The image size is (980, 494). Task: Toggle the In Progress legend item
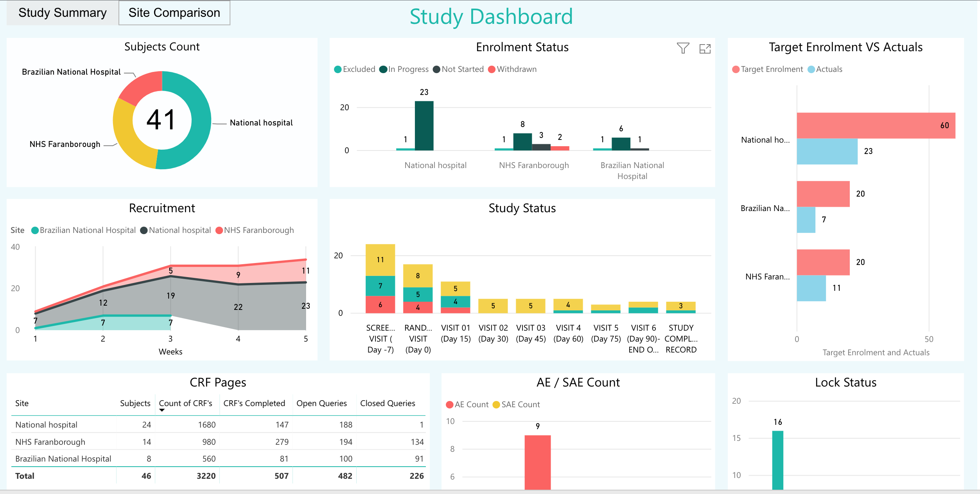404,69
